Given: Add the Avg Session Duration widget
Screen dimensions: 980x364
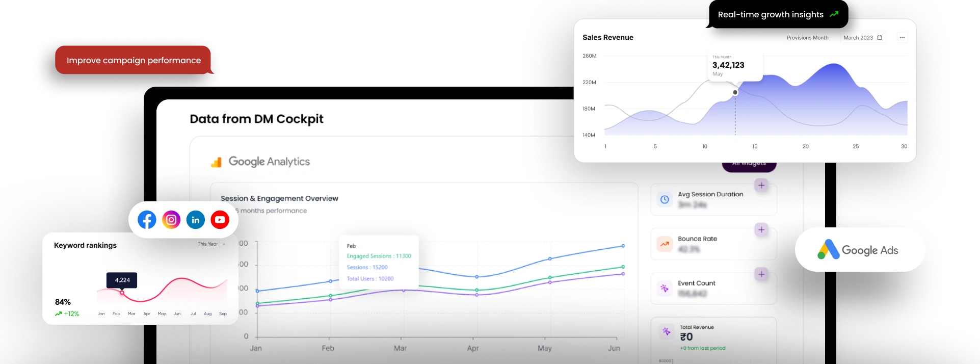Looking at the screenshot, I should [761, 186].
